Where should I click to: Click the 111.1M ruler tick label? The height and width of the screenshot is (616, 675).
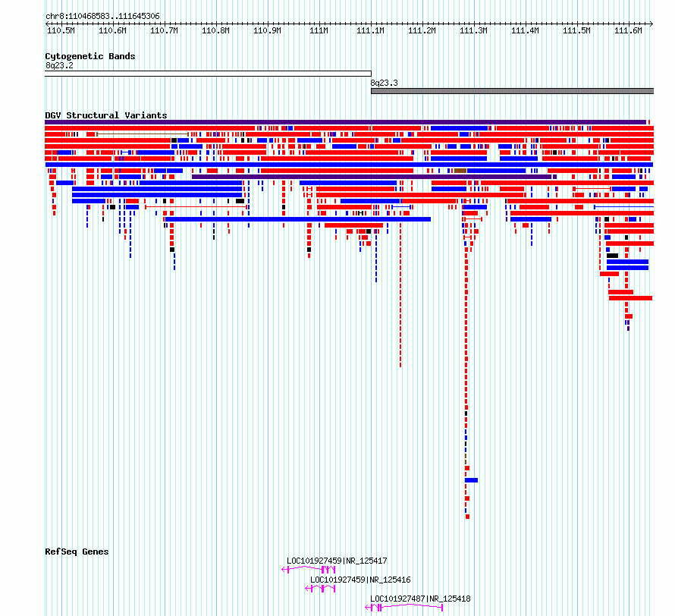point(371,30)
